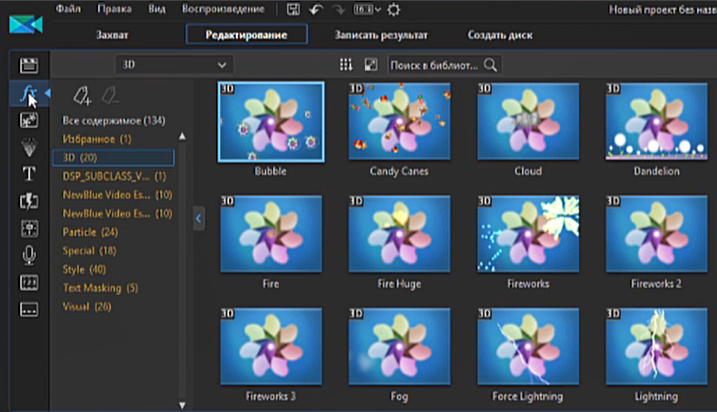
Task: Open the 16:9 aspect ratio dropdown
Action: tap(364, 9)
